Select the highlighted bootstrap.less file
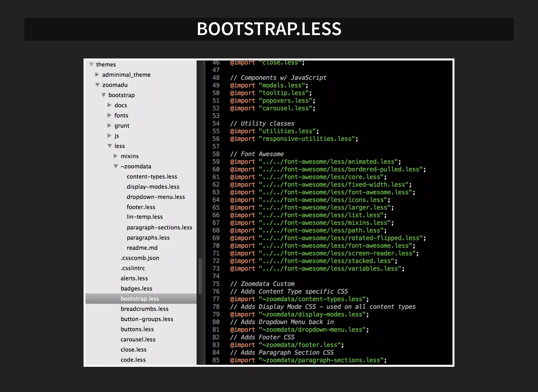Screen dimensions: 538x392 141,299
